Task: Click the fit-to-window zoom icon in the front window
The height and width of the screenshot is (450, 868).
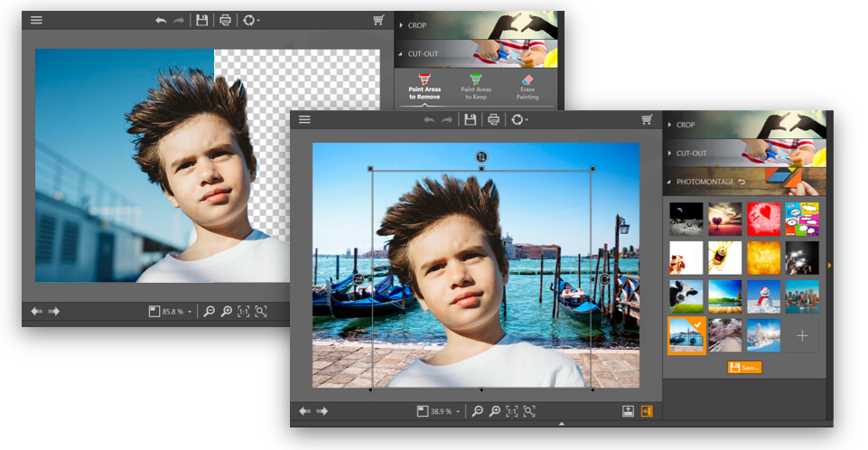Action: [x=529, y=411]
